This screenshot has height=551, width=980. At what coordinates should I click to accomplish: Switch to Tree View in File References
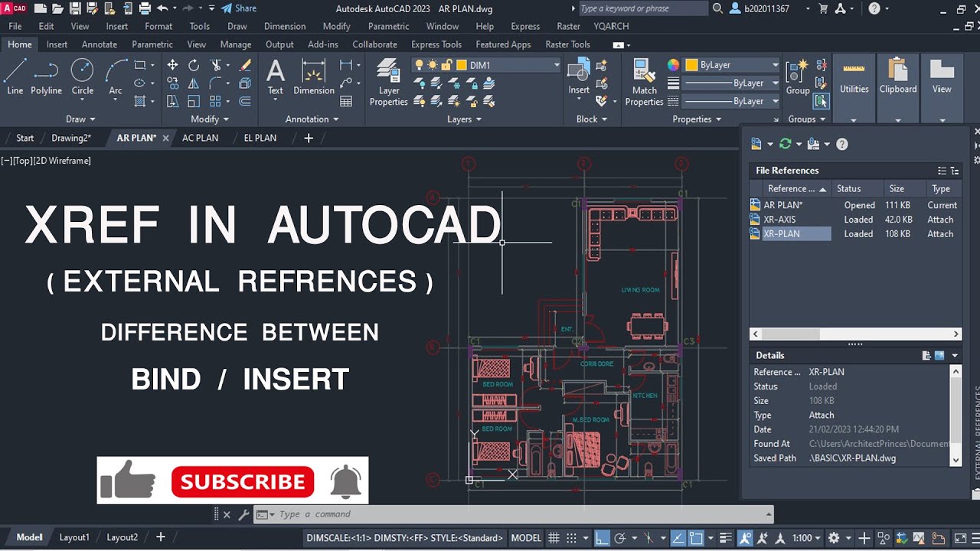(x=955, y=171)
